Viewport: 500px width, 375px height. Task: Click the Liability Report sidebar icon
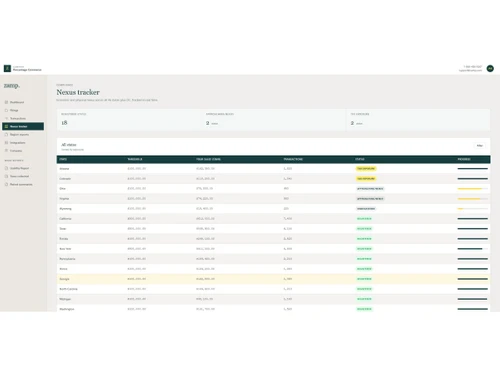point(6,168)
